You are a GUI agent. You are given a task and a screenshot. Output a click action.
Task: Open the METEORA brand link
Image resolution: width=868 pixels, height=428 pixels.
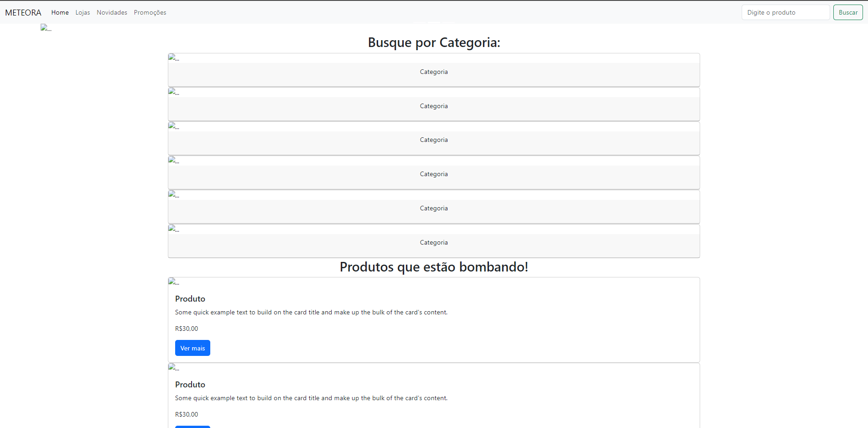[x=23, y=12]
